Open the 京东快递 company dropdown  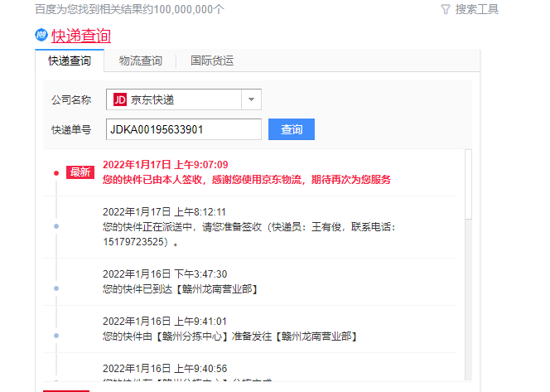184,99
